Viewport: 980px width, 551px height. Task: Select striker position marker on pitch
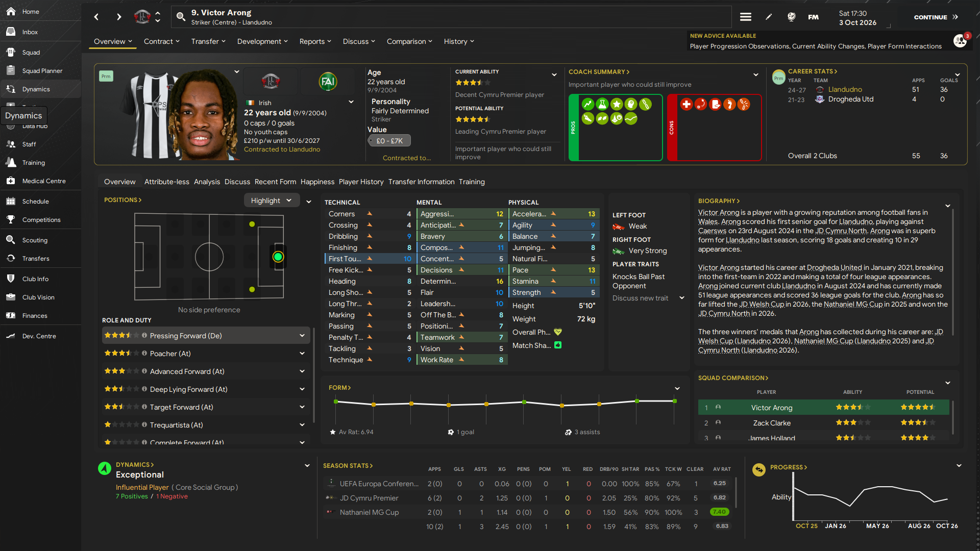[x=278, y=257]
